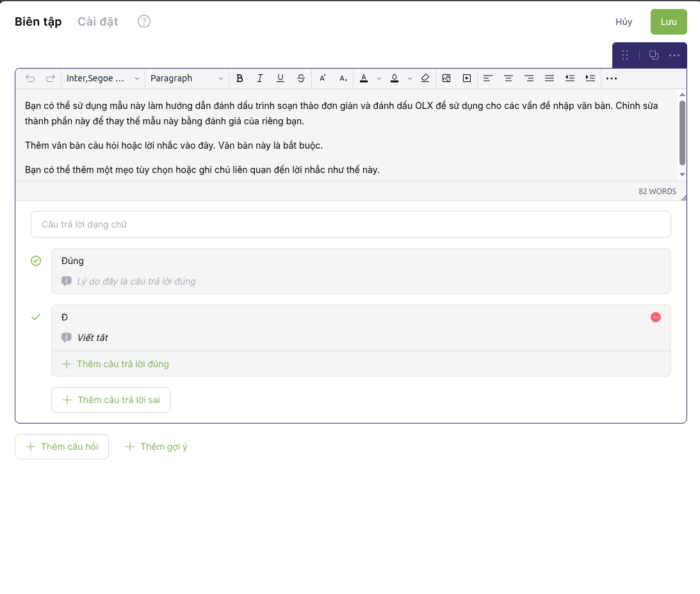Toggle italic formatting
The width and height of the screenshot is (700, 594).
260,79
